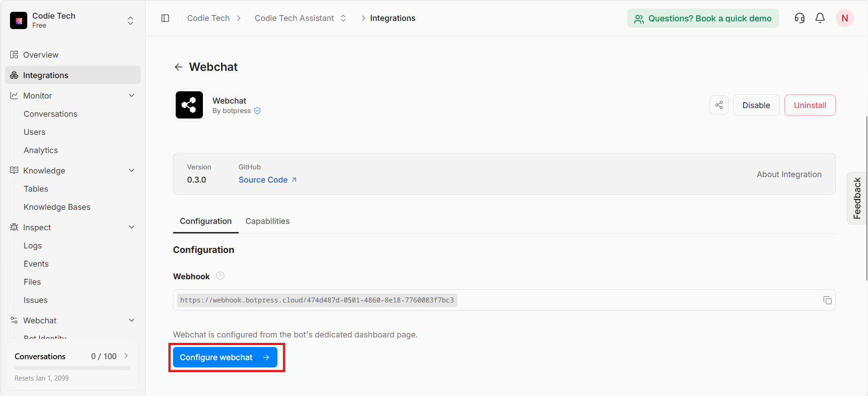Viewport: 868px width, 396px height.
Task: Copy the webhook URL
Action: pyautogui.click(x=827, y=300)
